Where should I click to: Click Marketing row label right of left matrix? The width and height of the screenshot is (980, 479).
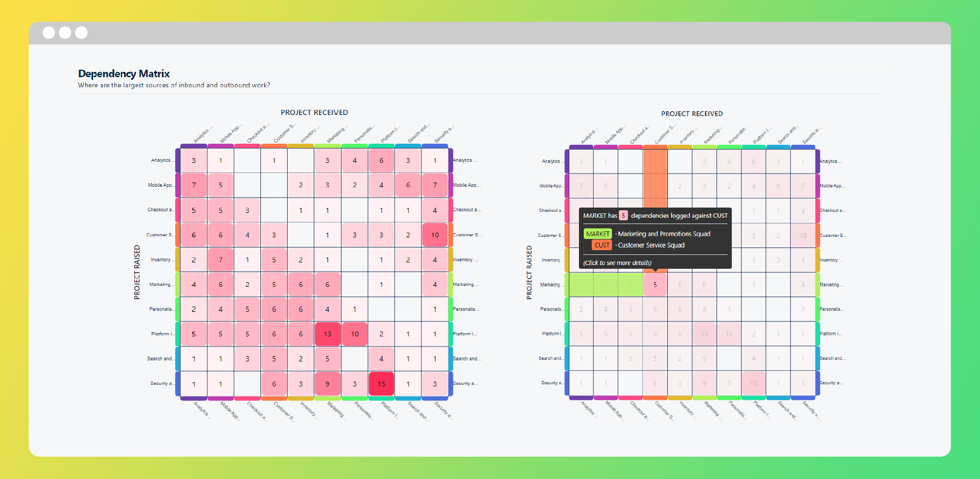click(466, 285)
